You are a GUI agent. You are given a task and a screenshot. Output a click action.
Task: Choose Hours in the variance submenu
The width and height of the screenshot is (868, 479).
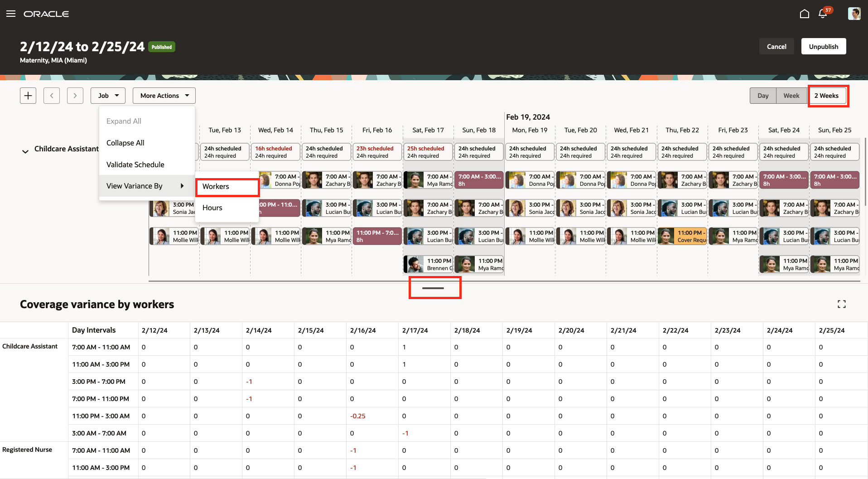click(x=227, y=208)
